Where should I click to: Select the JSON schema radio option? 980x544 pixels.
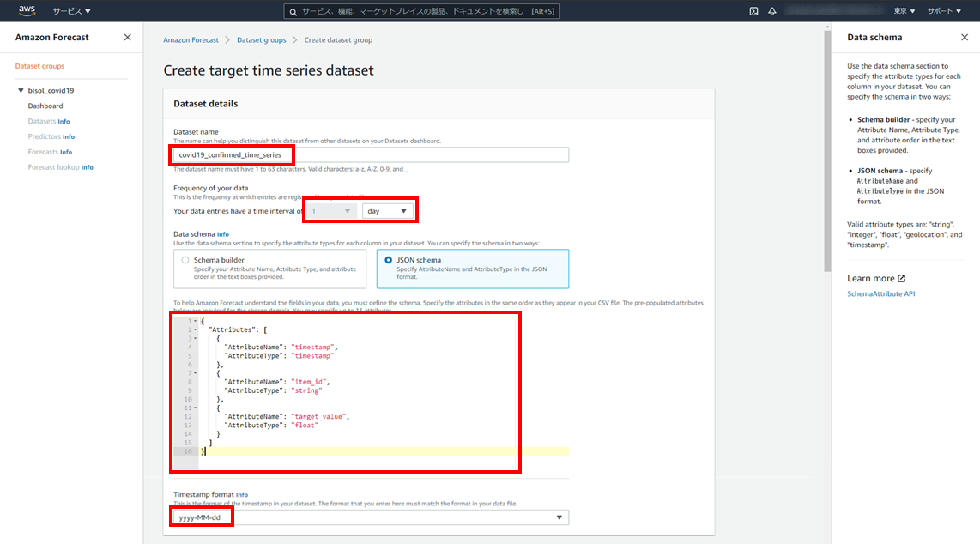389,260
